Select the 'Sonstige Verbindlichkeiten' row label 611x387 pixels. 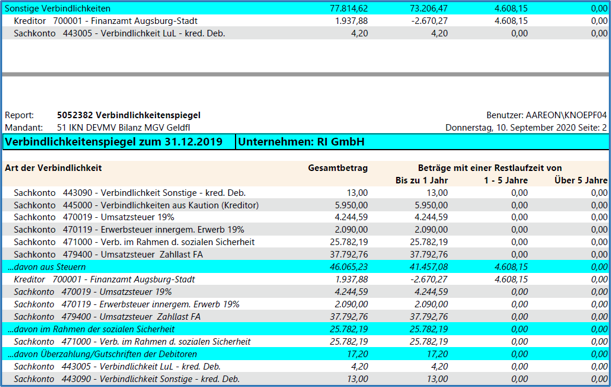click(57, 8)
